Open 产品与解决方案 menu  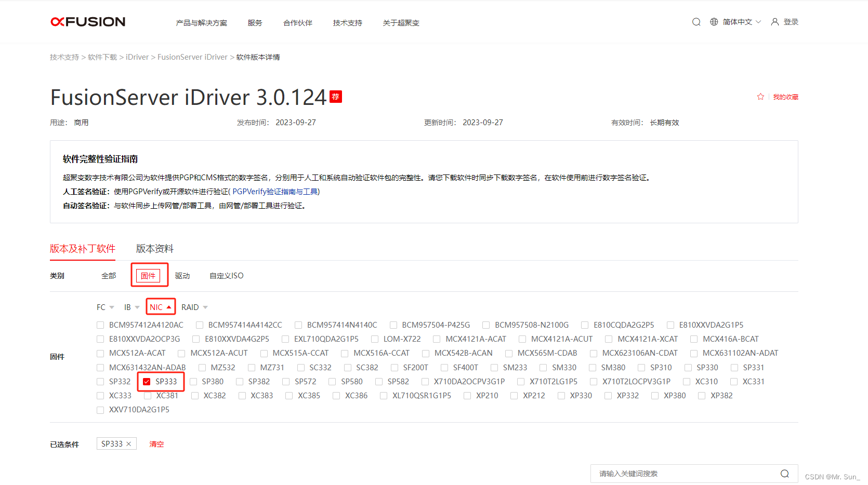click(202, 23)
